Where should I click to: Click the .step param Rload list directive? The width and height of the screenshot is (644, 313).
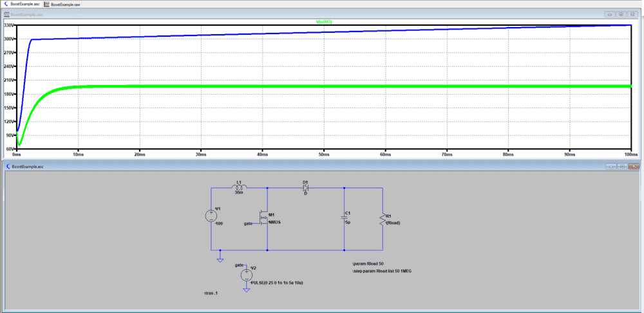[x=382, y=271]
